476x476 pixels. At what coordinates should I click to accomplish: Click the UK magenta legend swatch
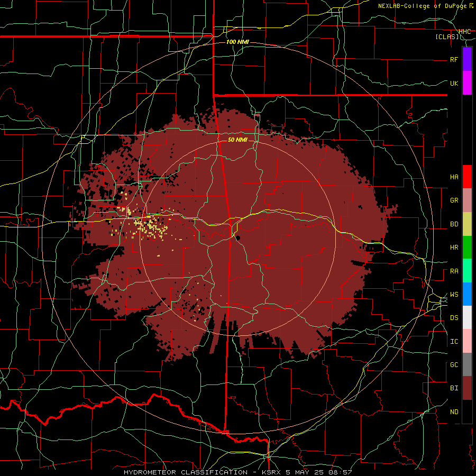click(x=467, y=83)
